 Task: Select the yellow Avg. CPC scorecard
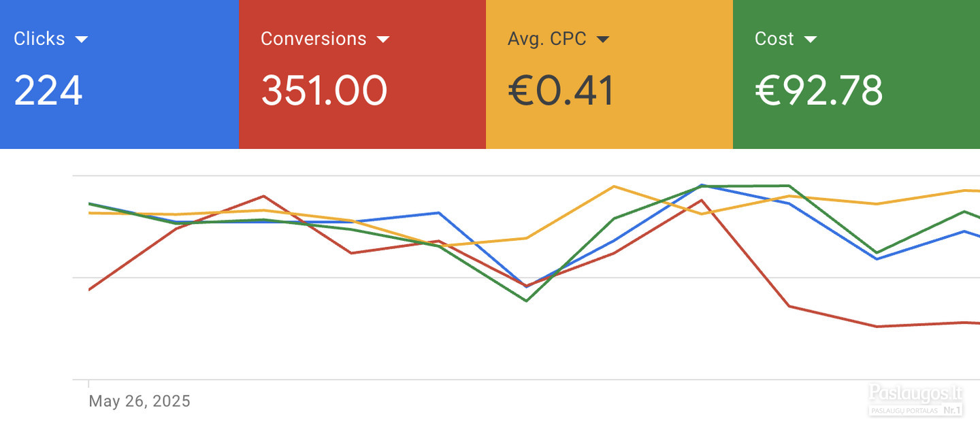[609, 74]
